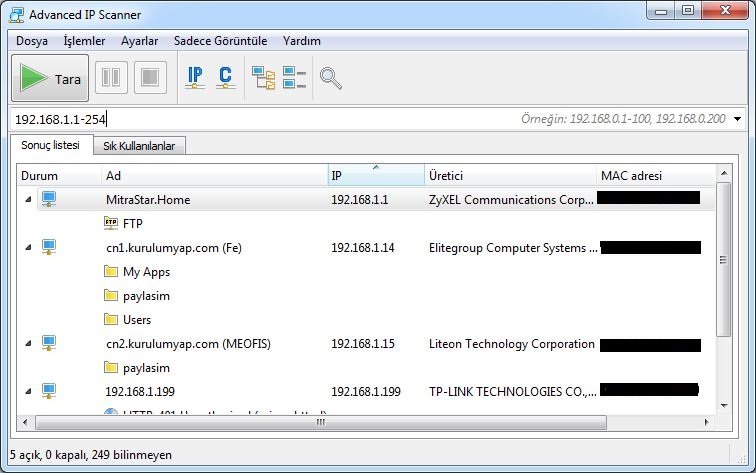This screenshot has width=756, height=473.
Task: Open the Dosya menu
Action: pos(32,41)
